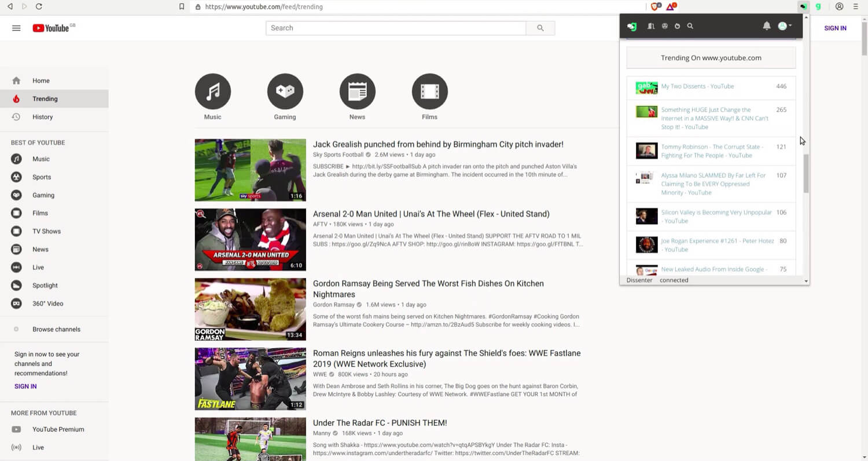Open the Gordon Ramsay Kitchen Nightmares thumbnail
The image size is (868, 461).
coord(251,309)
